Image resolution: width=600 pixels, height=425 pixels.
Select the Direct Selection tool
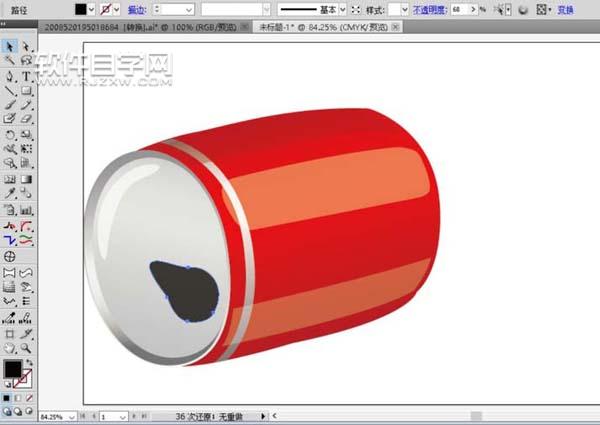coord(26,46)
